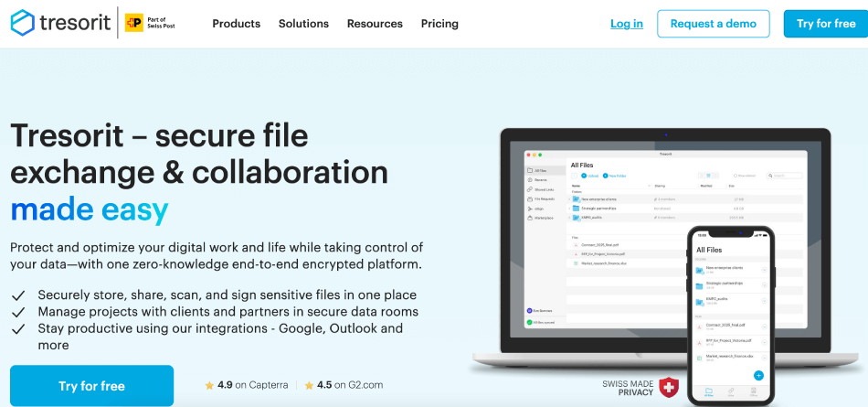Click the Search field in laptop app
This screenshot has width=868, height=407.
(x=785, y=176)
